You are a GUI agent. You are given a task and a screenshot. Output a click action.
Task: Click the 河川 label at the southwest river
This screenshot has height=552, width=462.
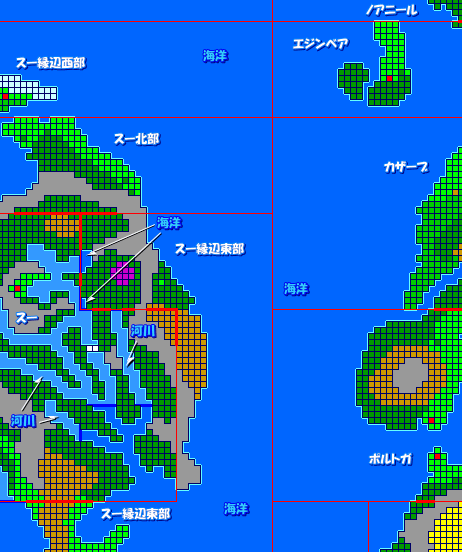(x=24, y=421)
